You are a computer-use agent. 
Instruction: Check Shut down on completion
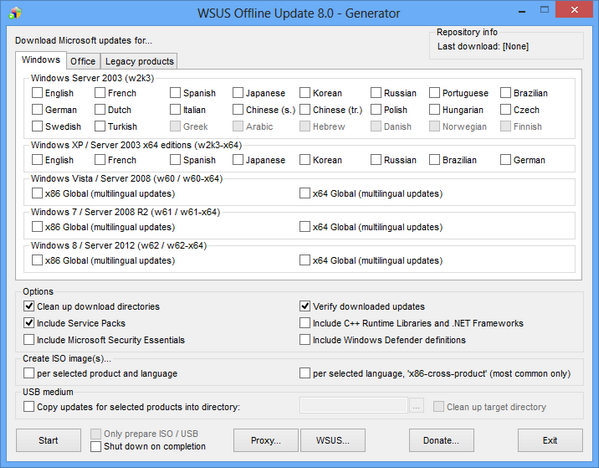pos(96,447)
